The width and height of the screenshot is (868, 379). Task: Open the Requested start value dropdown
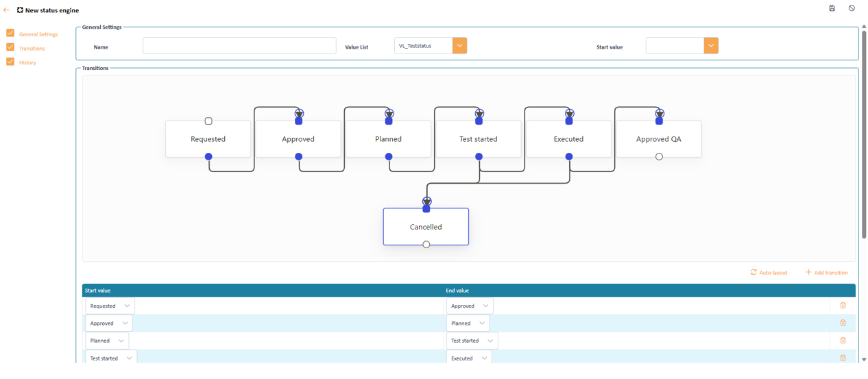click(x=110, y=306)
